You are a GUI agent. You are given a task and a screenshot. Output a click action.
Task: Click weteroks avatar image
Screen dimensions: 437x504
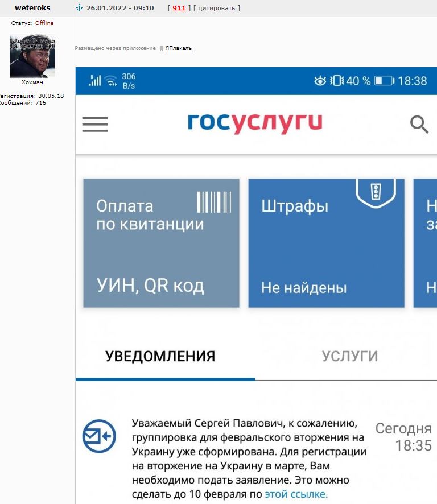[x=32, y=56]
